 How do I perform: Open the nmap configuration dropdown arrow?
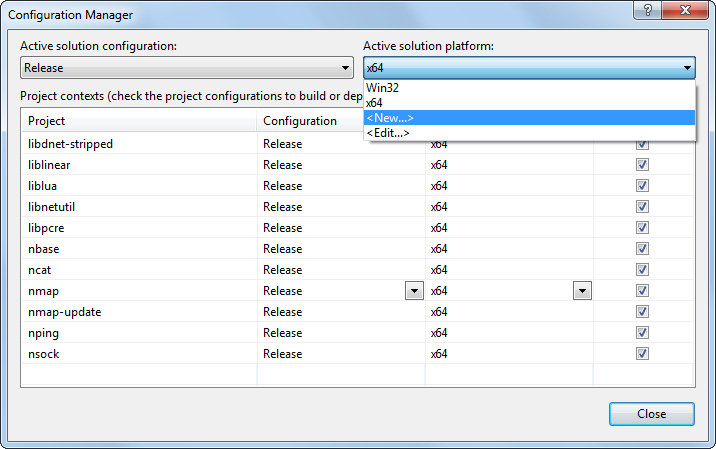pyautogui.click(x=414, y=291)
